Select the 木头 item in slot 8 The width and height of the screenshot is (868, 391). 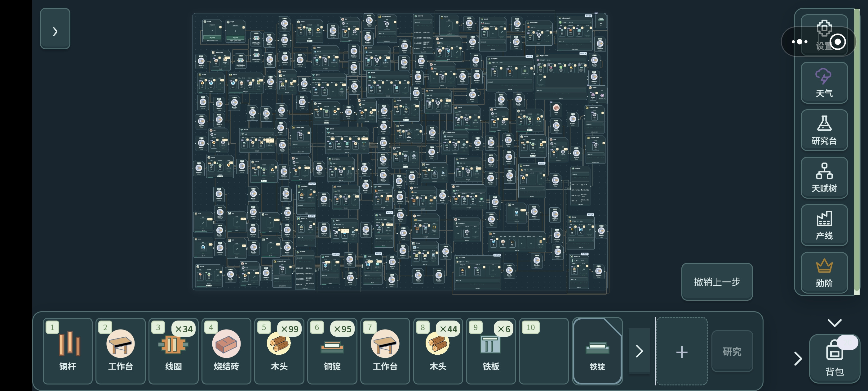438,351
